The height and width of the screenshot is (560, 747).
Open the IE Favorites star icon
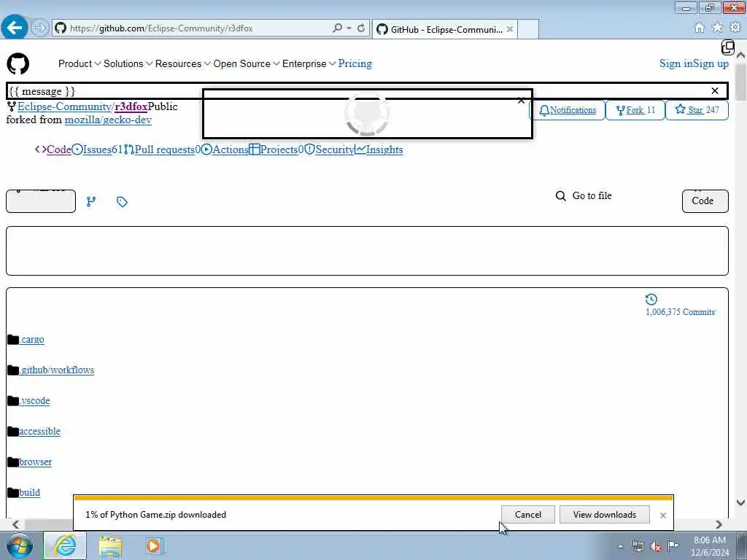(x=717, y=28)
